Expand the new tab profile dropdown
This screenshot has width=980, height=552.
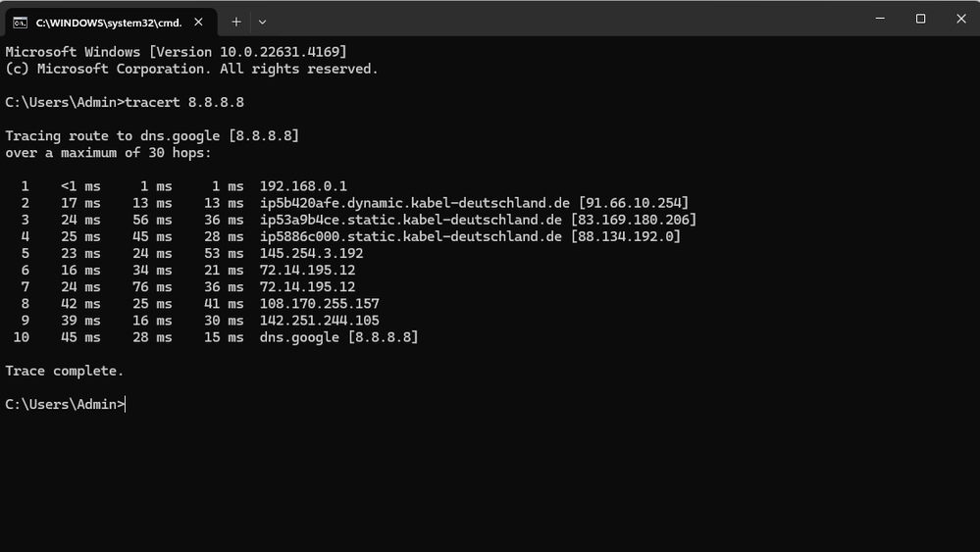(262, 22)
